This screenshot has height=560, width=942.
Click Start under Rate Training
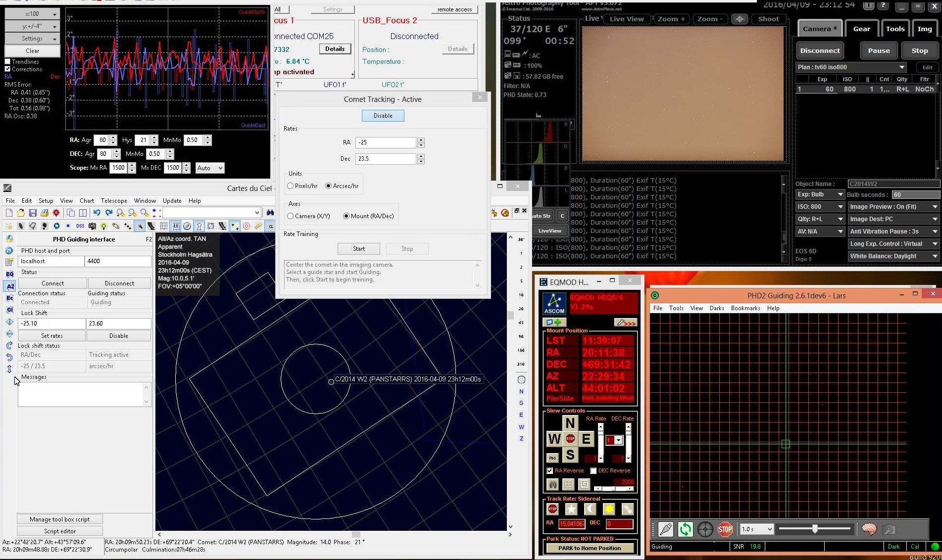pyautogui.click(x=359, y=249)
